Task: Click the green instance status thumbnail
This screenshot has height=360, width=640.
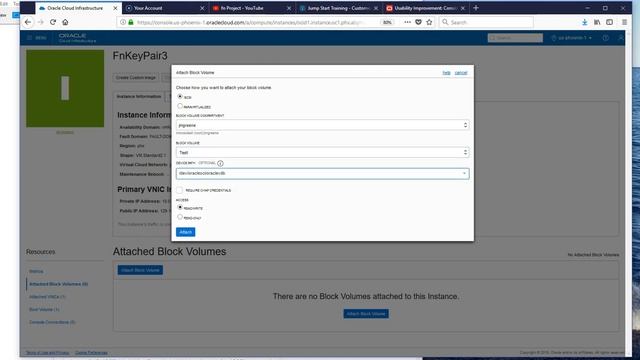Action: 65,88
